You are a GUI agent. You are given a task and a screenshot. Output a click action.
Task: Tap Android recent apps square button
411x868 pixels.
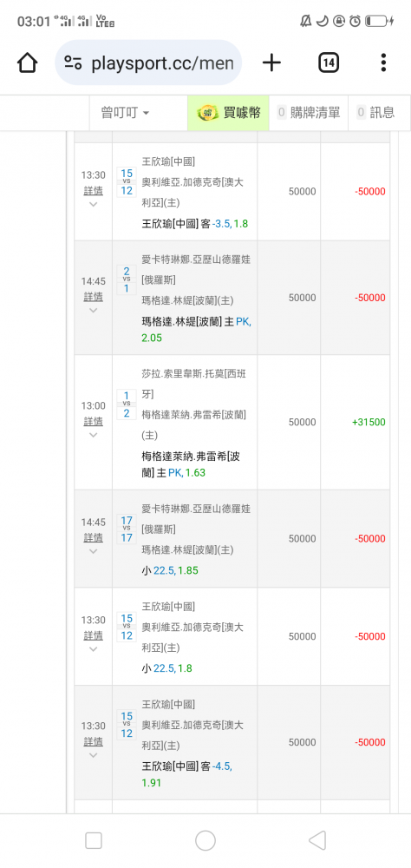point(94,841)
